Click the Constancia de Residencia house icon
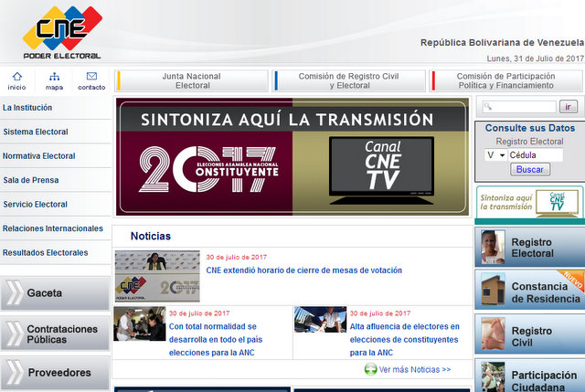Screen dimensions: 585x392 (493, 290)
